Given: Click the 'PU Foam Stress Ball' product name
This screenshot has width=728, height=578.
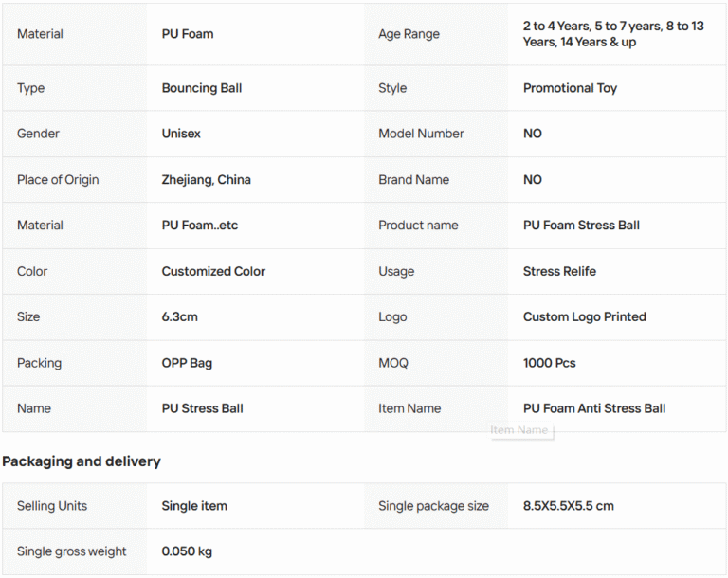Looking at the screenshot, I should tap(581, 226).
